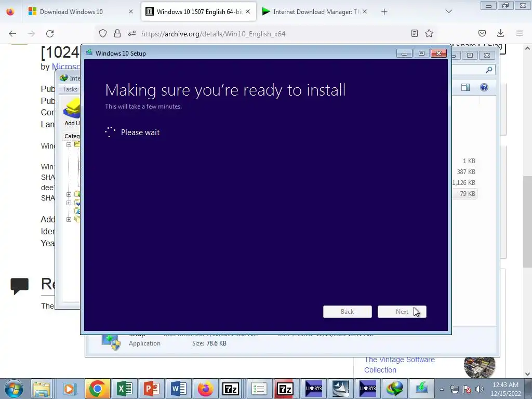
Task: Reload the current archive.org page
Action: (50, 34)
